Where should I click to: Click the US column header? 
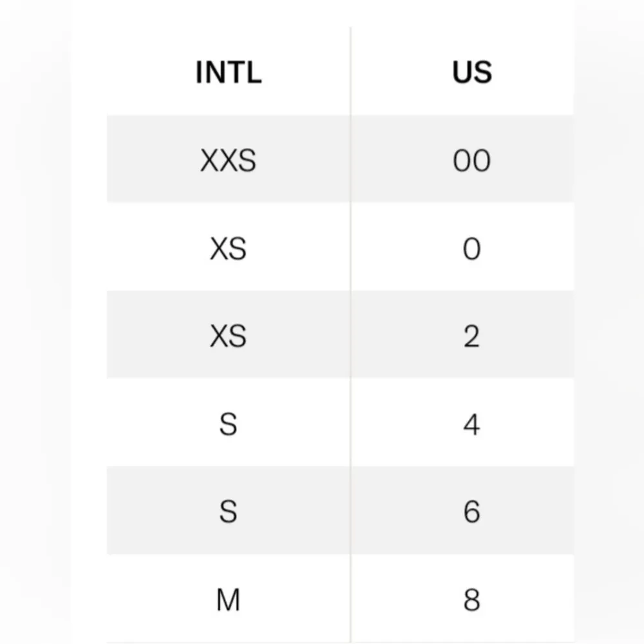tap(471, 72)
